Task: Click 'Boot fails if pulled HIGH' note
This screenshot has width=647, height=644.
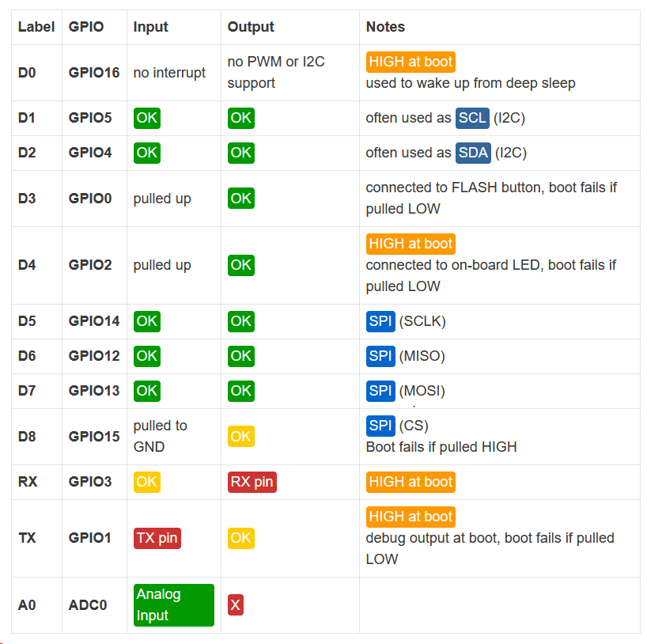Action: click(x=441, y=447)
